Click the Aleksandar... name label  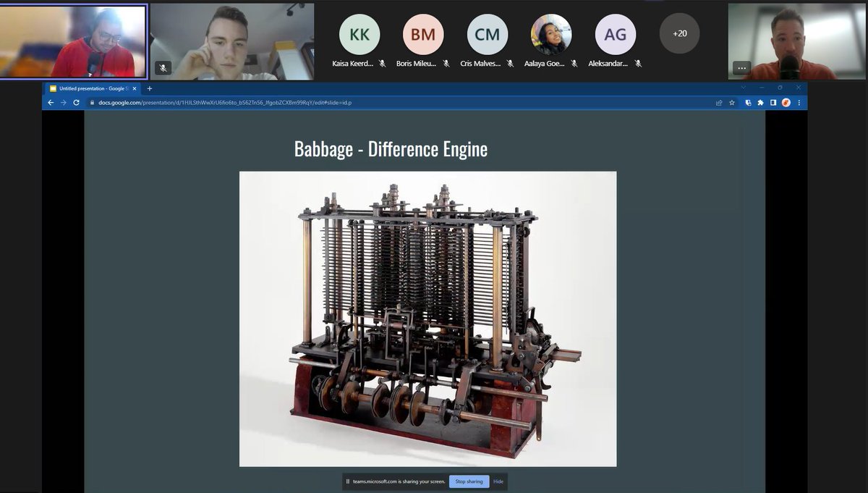pos(609,64)
